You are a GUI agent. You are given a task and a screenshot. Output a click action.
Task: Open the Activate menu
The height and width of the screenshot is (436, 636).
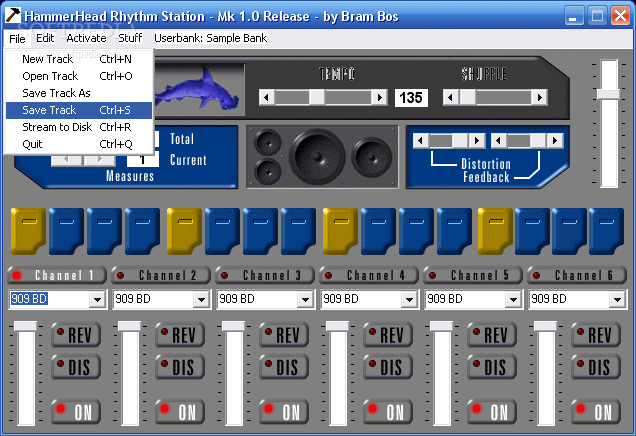(86, 38)
